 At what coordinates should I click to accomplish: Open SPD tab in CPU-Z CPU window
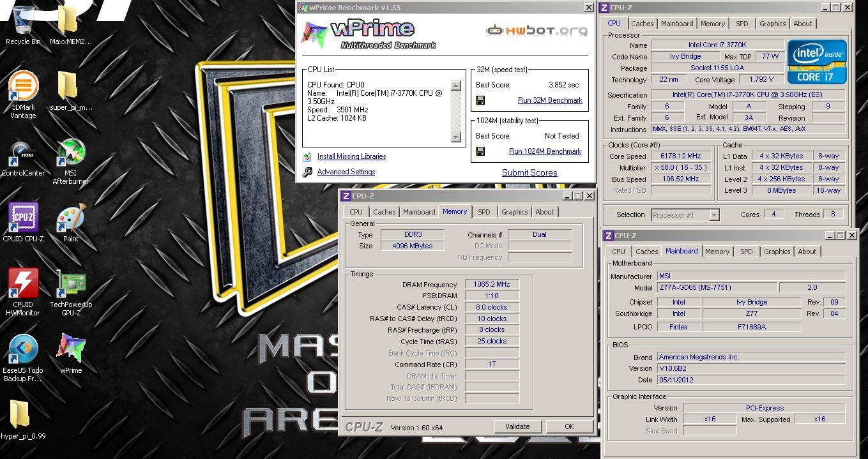(742, 24)
